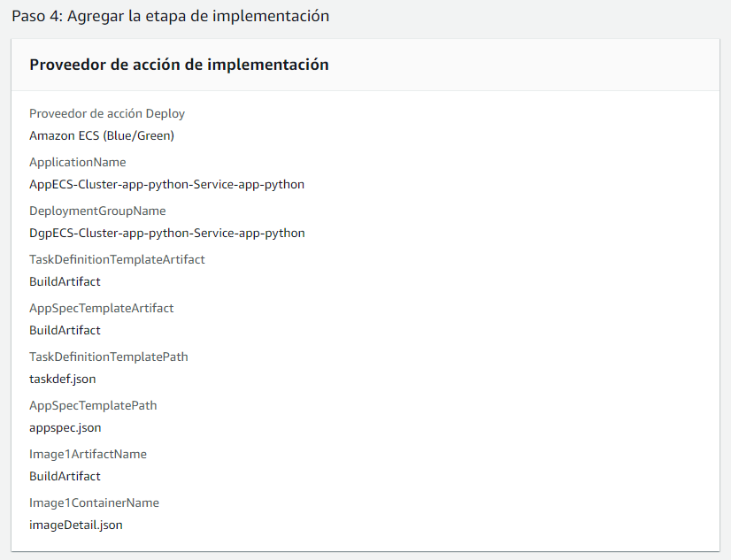
Task: Select the 'imageDetail.json' value
Action: (76, 525)
